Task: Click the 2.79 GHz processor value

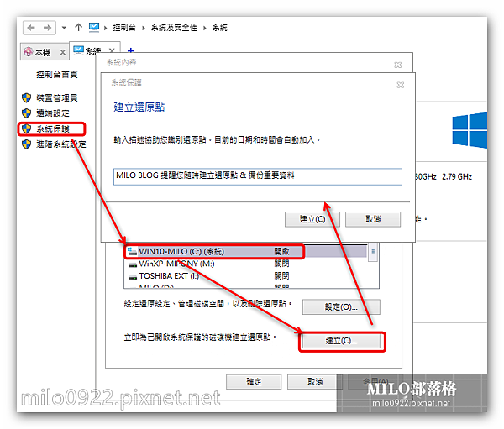Action: click(x=457, y=177)
